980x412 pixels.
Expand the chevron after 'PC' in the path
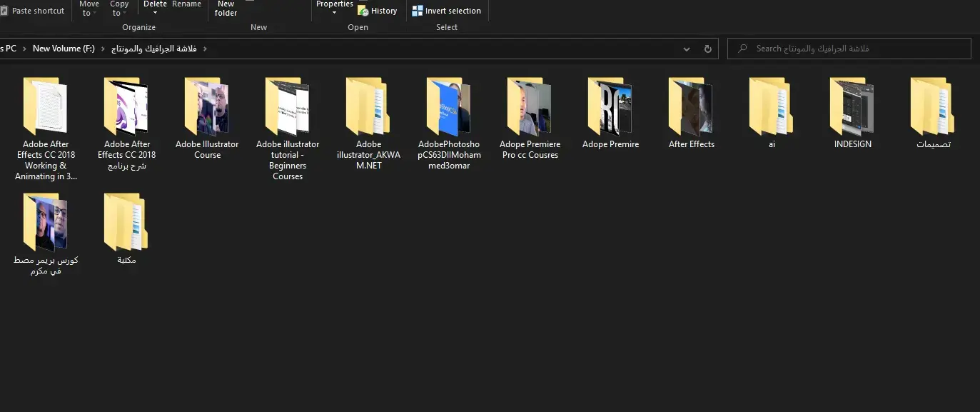pos(24,49)
